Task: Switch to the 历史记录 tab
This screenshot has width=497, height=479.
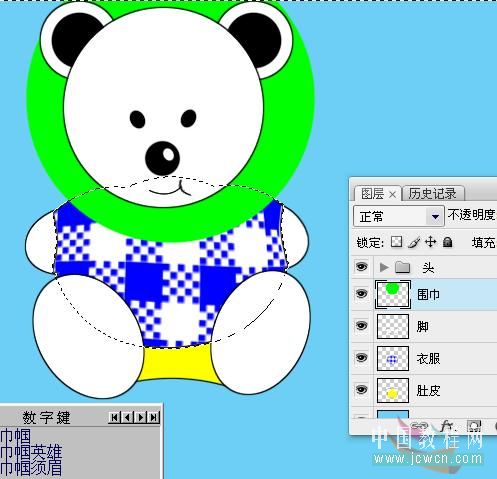Action: pyautogui.click(x=432, y=194)
